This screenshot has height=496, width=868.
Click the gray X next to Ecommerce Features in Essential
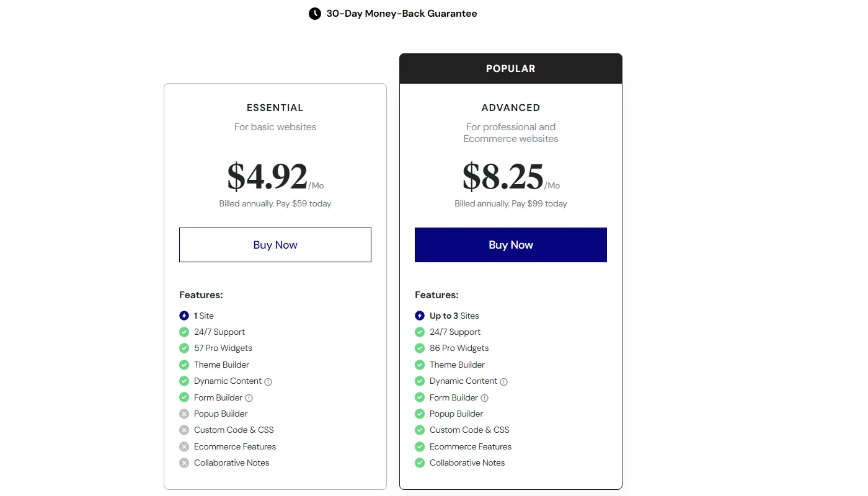tap(184, 446)
